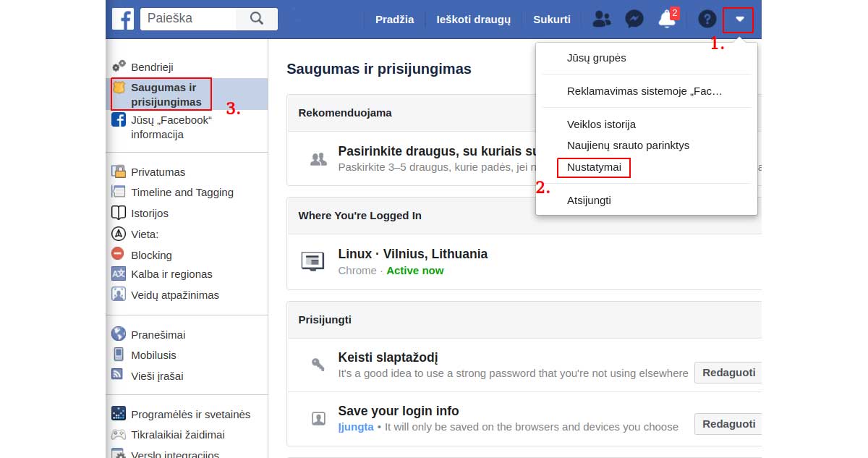This screenshot has width=868, height=458.
Task: Open Bendrieji settings section
Action: [x=152, y=67]
